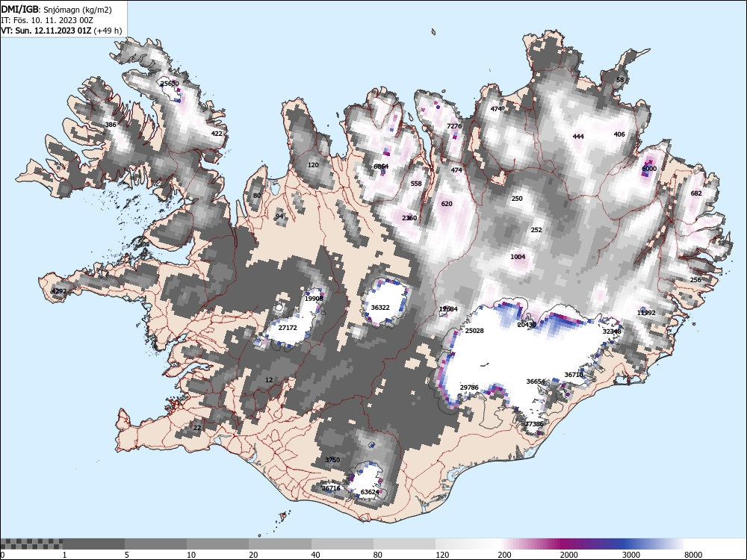Click the title text "DMI/IGB: Snjómagn (kg/m2)"

tap(56, 10)
